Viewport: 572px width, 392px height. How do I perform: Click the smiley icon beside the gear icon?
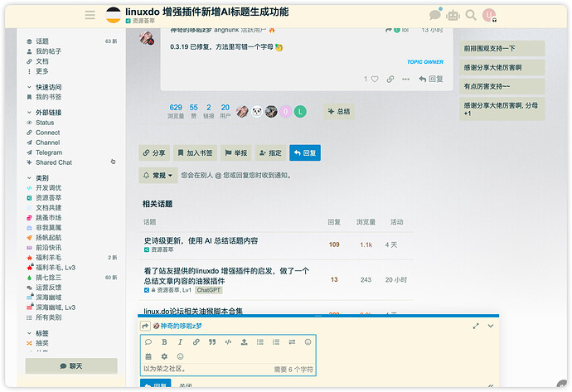click(180, 356)
